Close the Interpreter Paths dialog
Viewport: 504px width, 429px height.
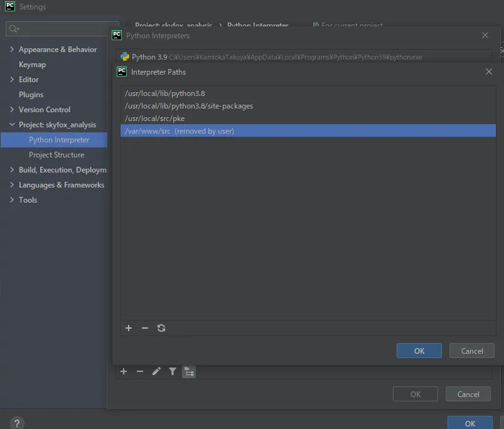coord(489,72)
